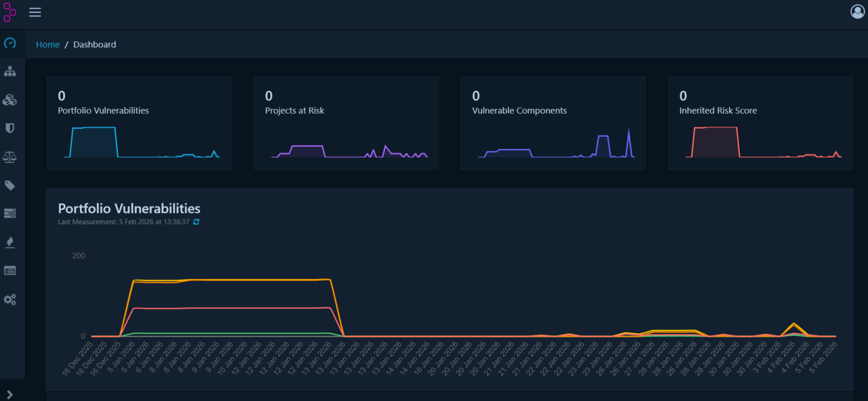Toggle the sidebar with the hamburger menu
Viewport: 868px width, 401px height.
[35, 12]
